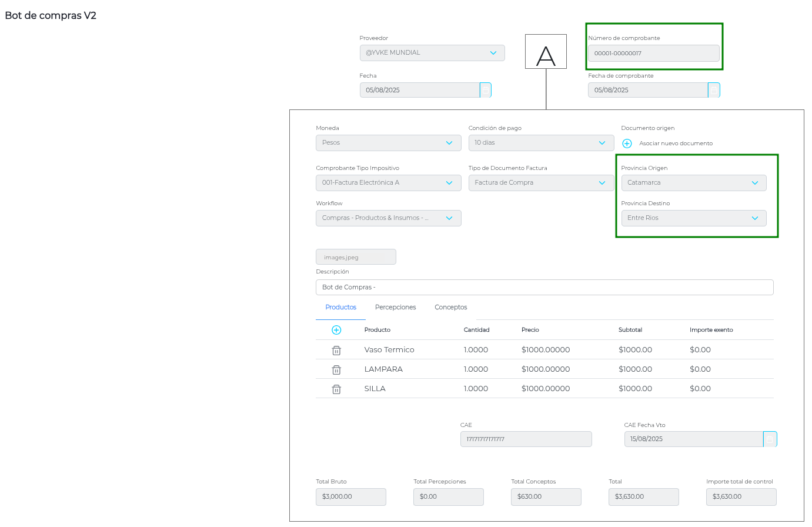Click trash icon for LAMPARA row

336,369
